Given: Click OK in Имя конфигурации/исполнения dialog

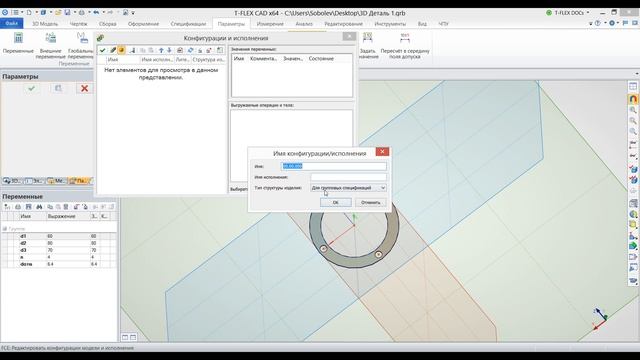Looking at the screenshot, I should [x=336, y=202].
